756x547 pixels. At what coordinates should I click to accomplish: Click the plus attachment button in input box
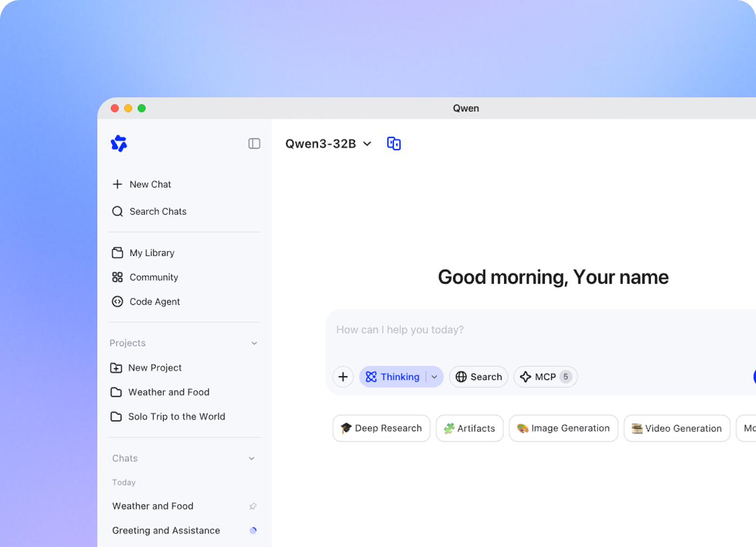(343, 377)
